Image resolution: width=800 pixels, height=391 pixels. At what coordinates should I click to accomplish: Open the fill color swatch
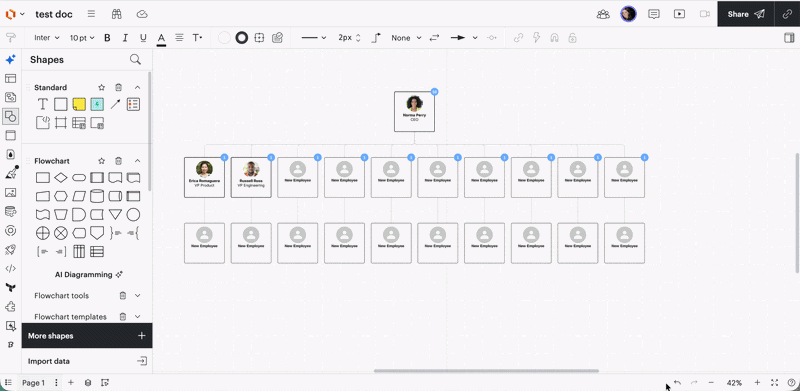(x=224, y=38)
